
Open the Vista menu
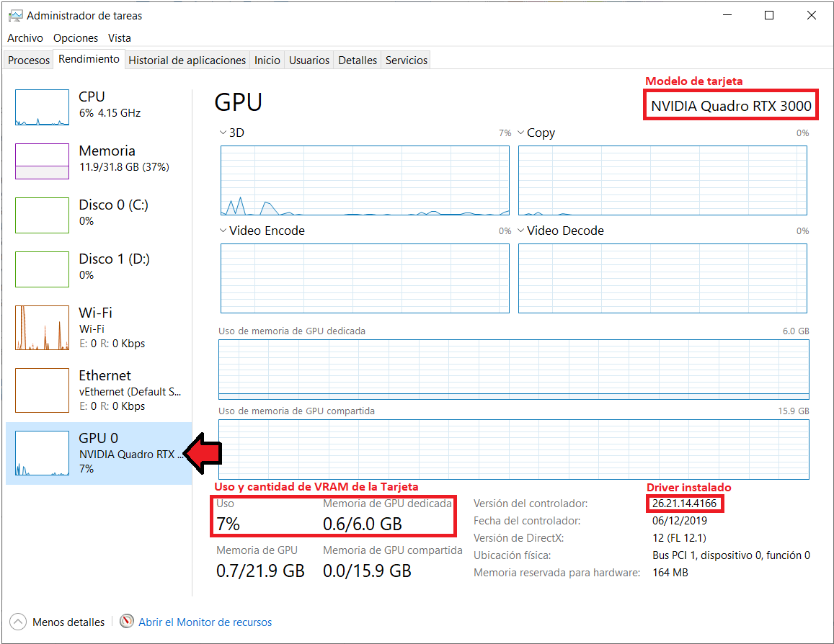[119, 37]
